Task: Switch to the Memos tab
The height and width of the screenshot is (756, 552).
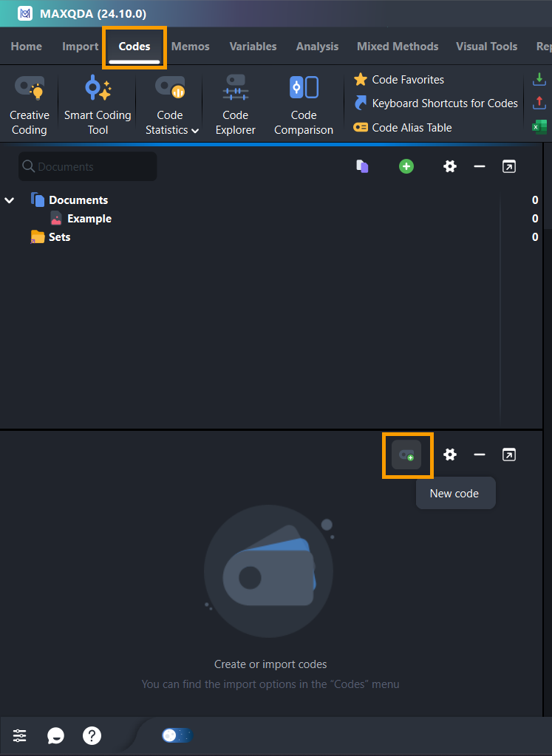Action: 190,47
